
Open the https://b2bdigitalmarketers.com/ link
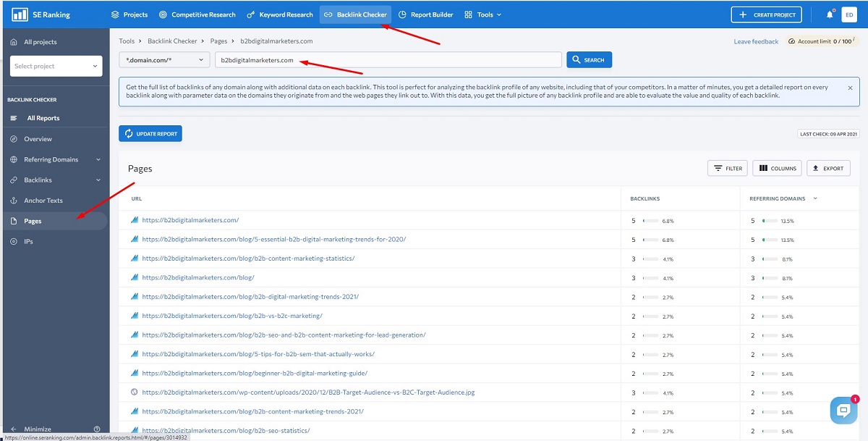(x=190, y=220)
